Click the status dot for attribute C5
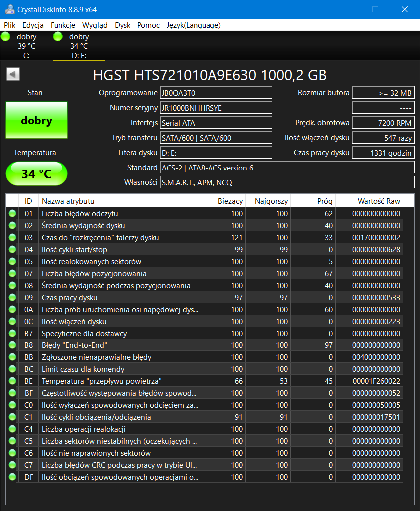The image size is (420, 511). (12, 441)
